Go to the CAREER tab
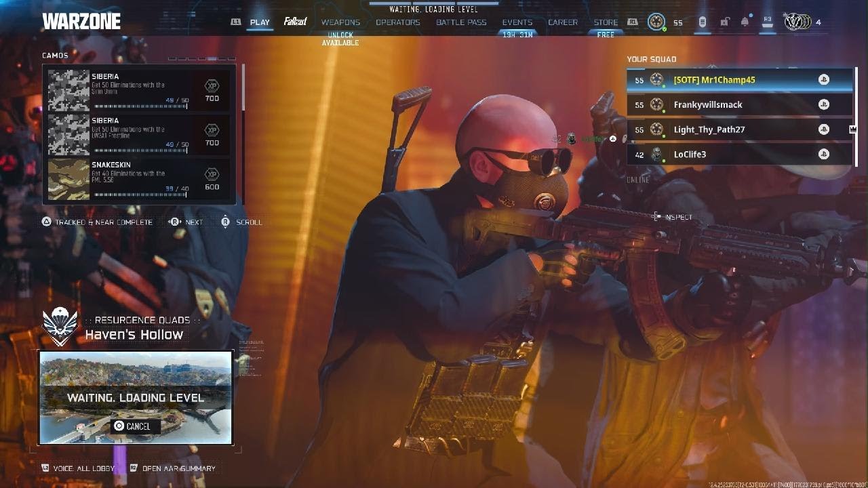Viewport: 868px width, 488px height. 563,22
